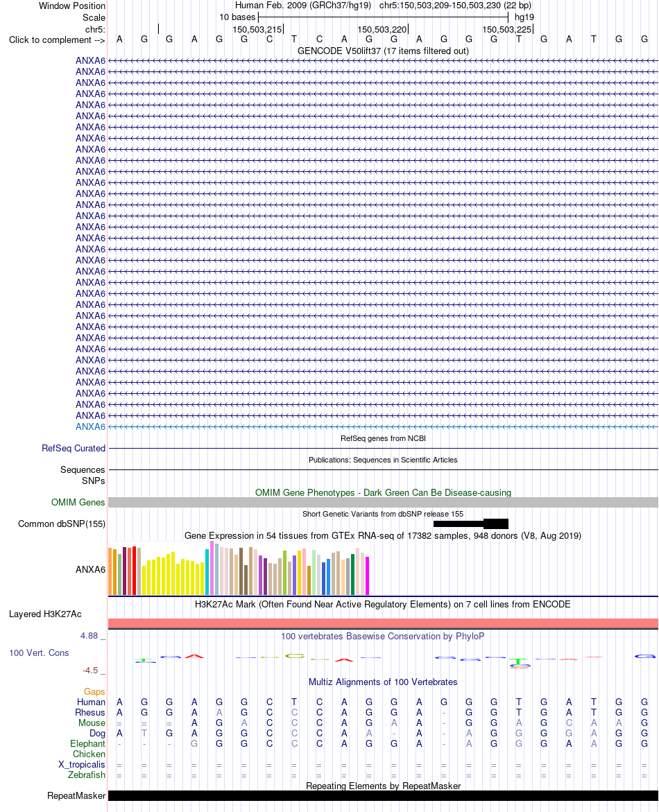659x812 pixels.
Task: Click the Sequences SNPs side label
Action: click(83, 476)
